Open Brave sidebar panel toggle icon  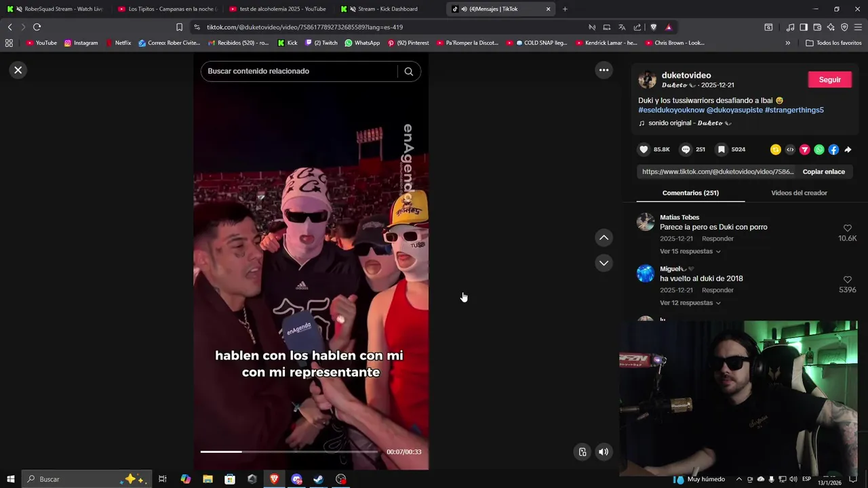click(804, 27)
